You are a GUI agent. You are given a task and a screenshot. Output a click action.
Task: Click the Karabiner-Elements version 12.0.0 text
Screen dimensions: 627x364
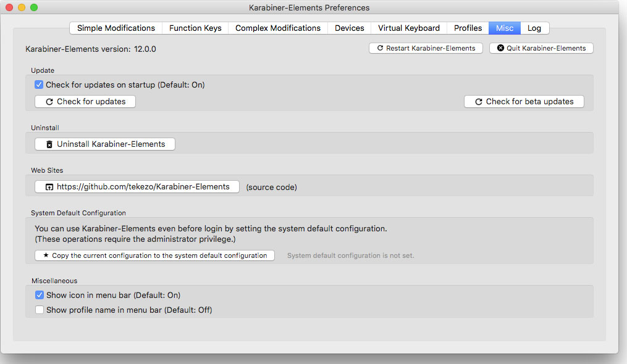tap(91, 49)
